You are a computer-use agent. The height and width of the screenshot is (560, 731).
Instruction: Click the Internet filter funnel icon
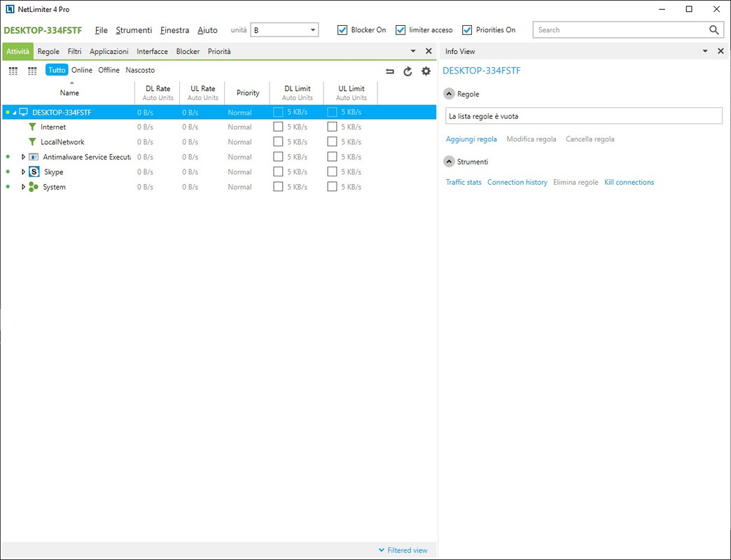(32, 127)
